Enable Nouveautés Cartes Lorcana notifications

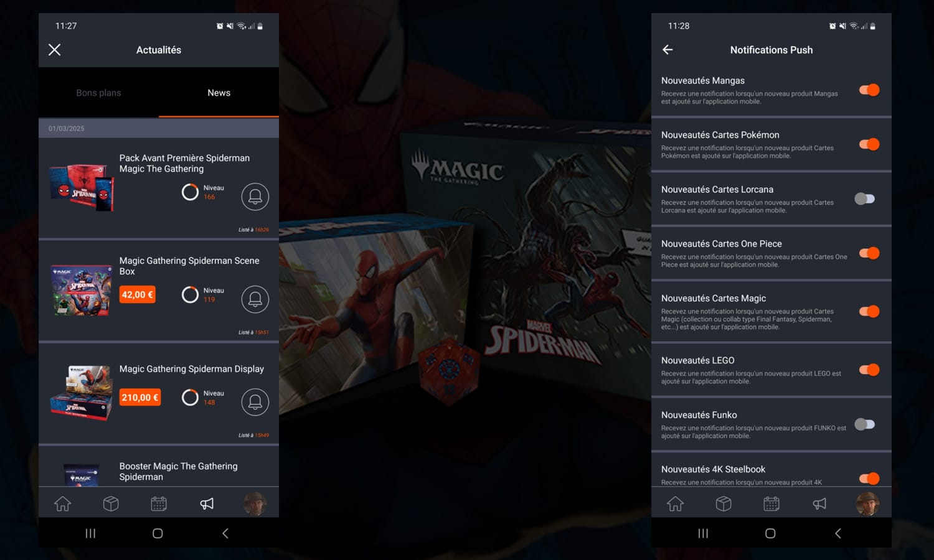pyautogui.click(x=865, y=198)
